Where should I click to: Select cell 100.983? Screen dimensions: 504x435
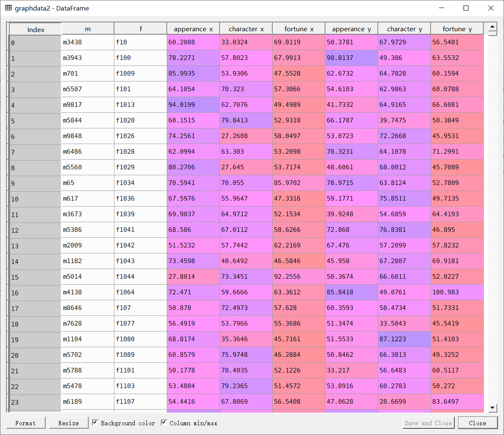point(457,292)
